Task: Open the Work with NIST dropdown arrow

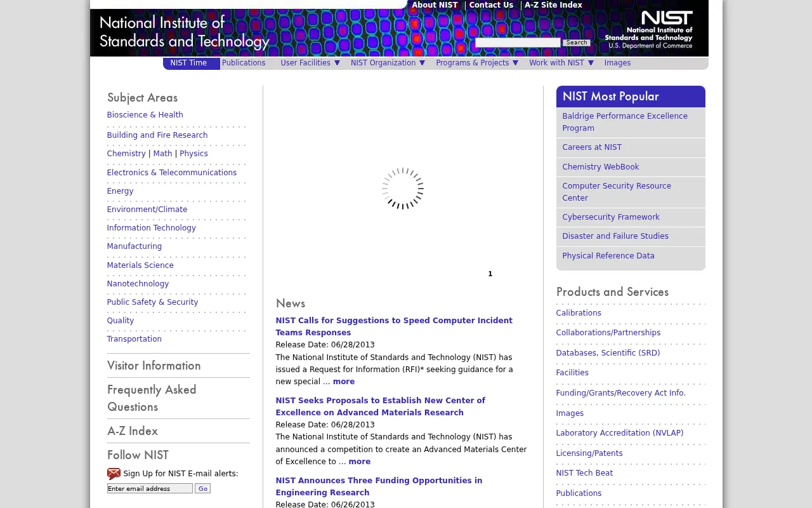Action: 591,63
